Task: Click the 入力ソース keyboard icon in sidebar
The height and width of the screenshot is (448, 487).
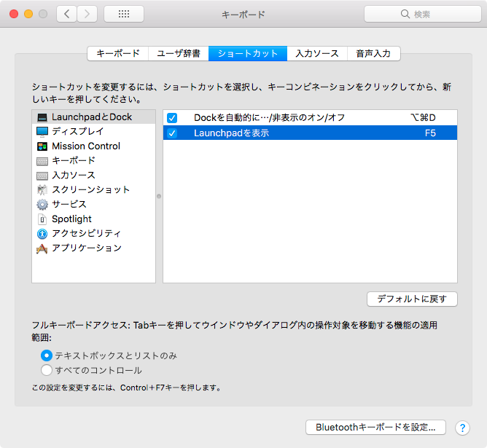Action: [x=42, y=175]
